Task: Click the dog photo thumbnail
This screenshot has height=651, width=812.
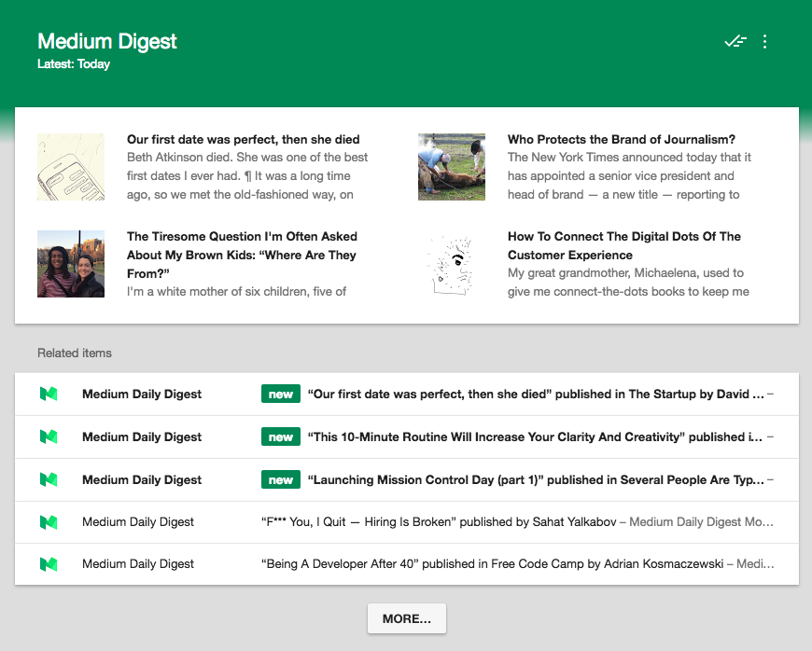Action: pos(451,167)
